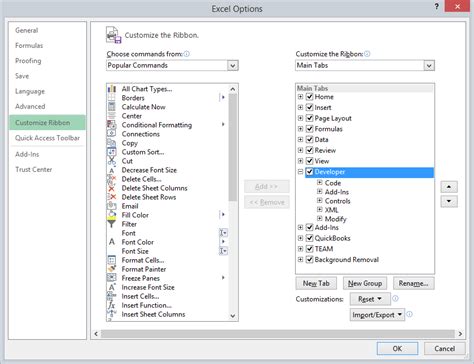Viewport: 474px width, 364px height.
Task: Open the Quick Access Toolbar category
Action: [x=47, y=138]
